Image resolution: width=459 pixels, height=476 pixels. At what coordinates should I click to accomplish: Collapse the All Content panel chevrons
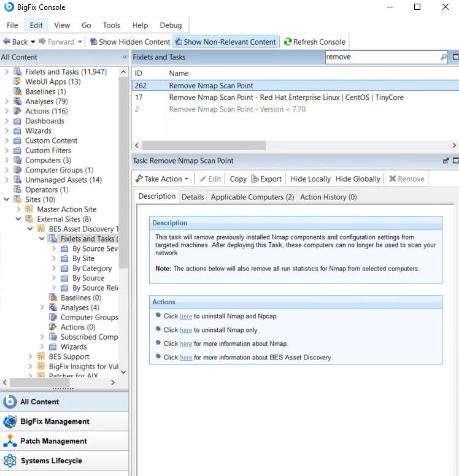125,57
